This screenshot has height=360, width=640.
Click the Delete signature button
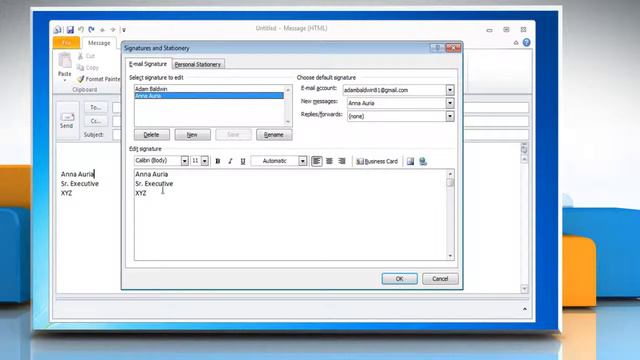[x=151, y=135]
